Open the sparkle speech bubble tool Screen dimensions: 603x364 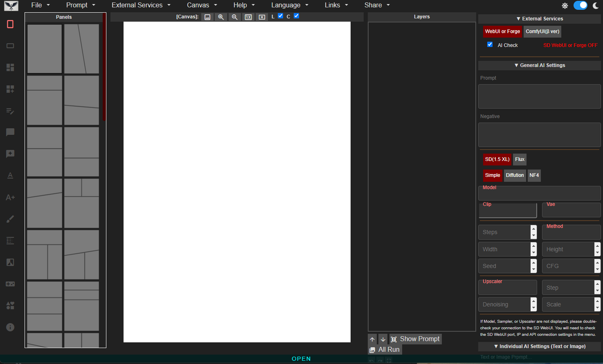pos(10,154)
